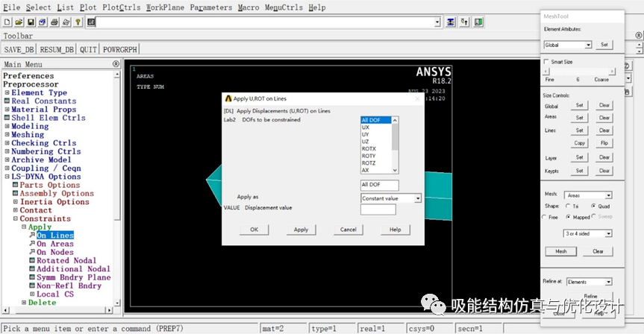This screenshot has height=334, width=644.
Task: Click the Open ANSYS File icon
Action: pos(19,22)
